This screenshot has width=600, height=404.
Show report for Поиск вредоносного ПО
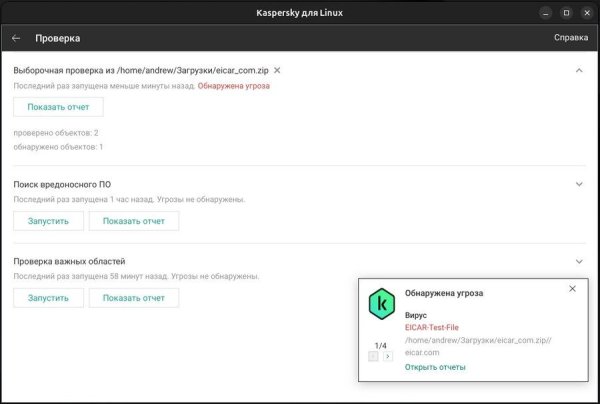click(x=133, y=220)
